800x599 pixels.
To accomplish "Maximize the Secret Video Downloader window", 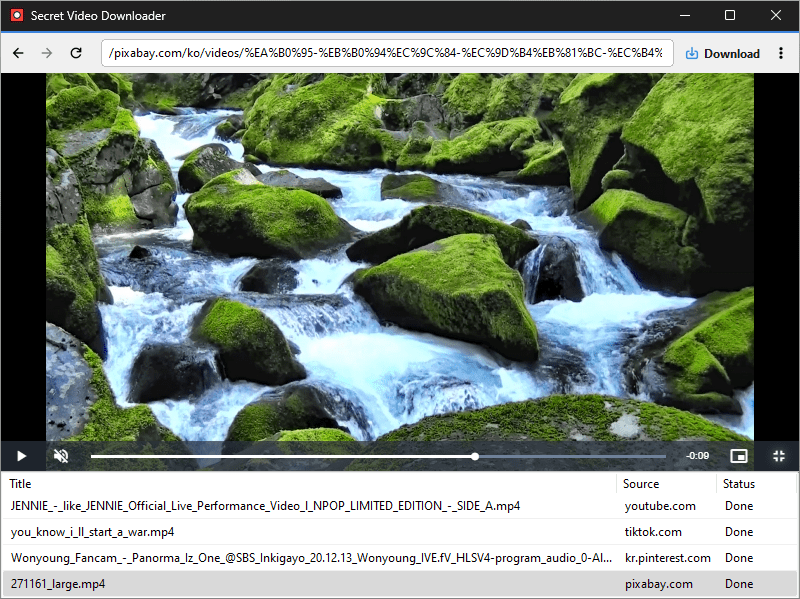I will (730, 15).
